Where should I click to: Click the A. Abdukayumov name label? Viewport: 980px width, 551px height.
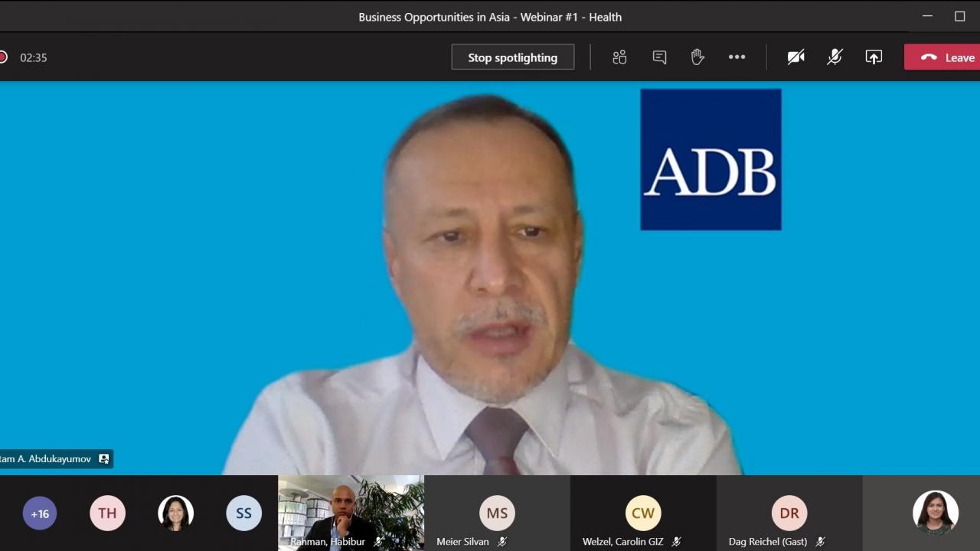[46, 459]
